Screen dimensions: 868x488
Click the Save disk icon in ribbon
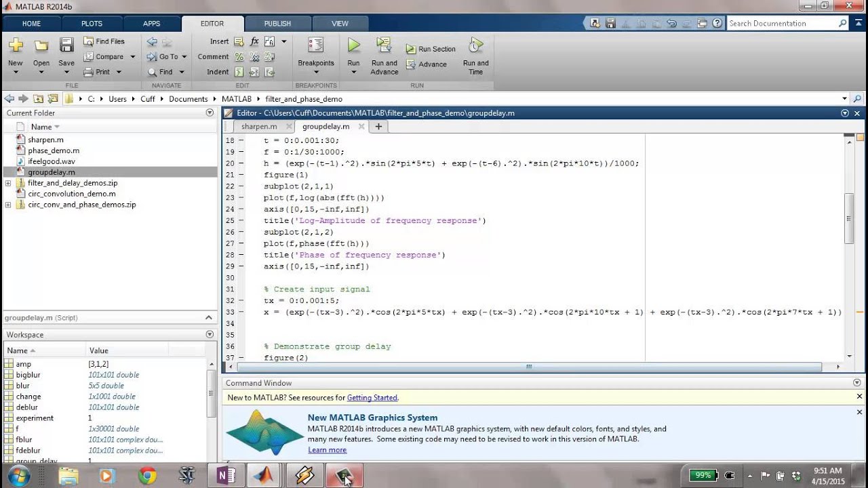pos(66,46)
